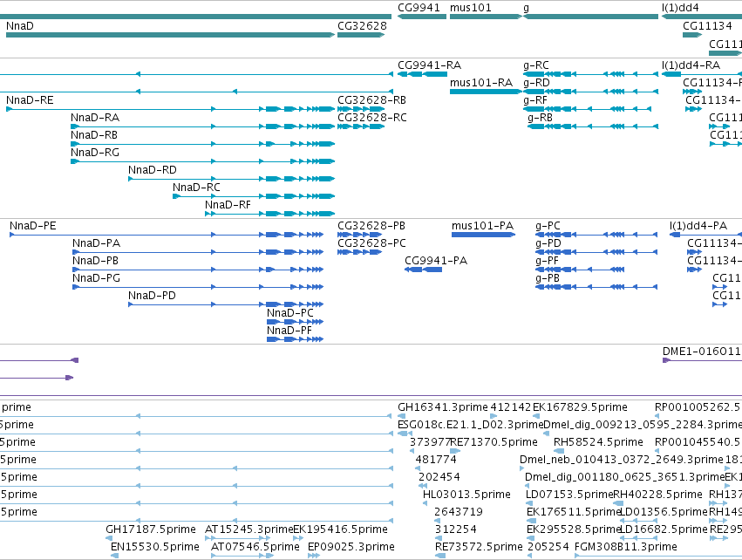Image resolution: width=742 pixels, height=560 pixels.
Task: Select the CG32628-RC transcript label
Action: (x=372, y=118)
